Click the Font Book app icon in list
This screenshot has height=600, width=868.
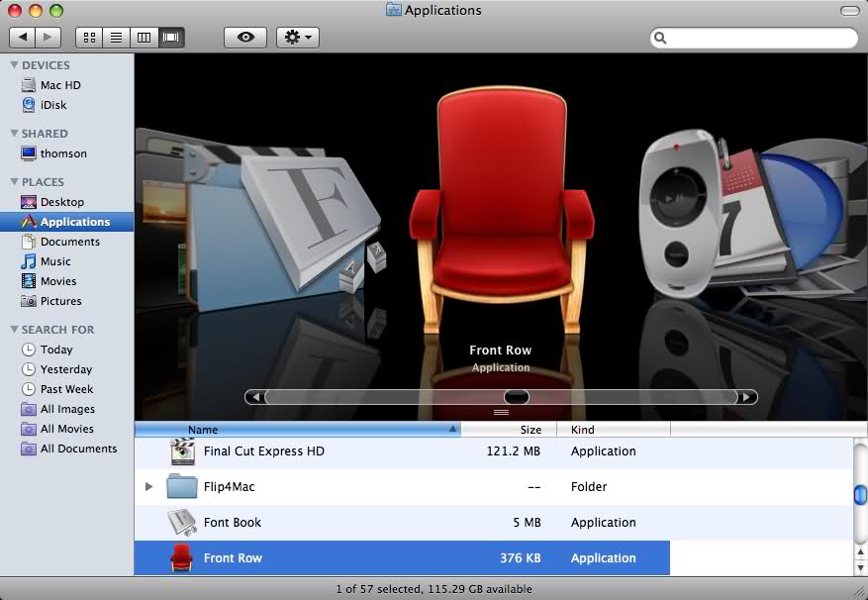tap(182, 523)
